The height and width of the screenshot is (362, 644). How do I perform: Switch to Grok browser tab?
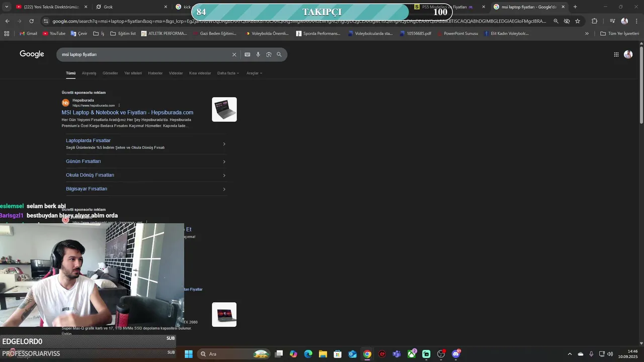coord(132,7)
